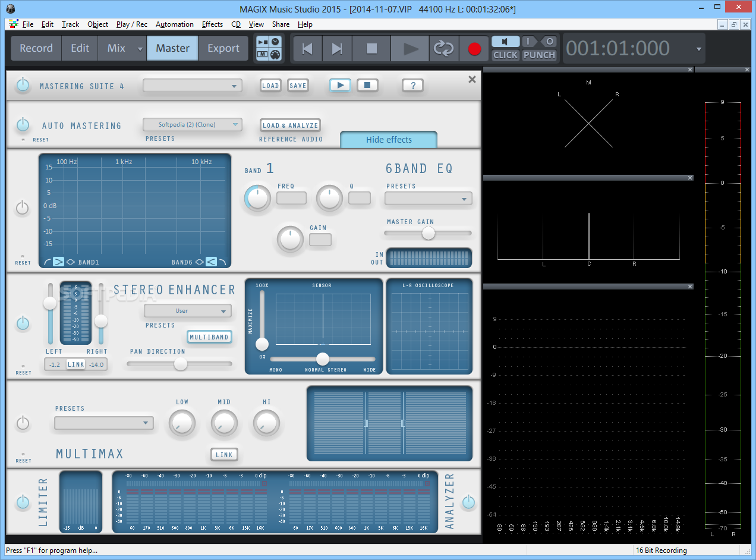The width and height of the screenshot is (756, 560).
Task: Click the transport Stop button
Action: [371, 49]
